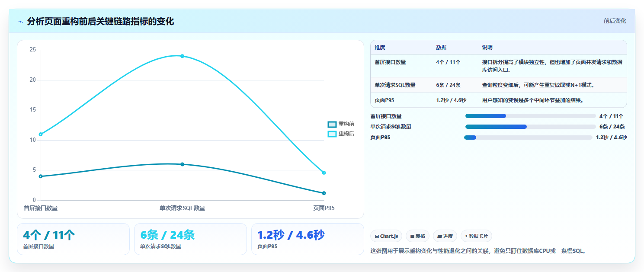Click the 4个 / 11个 progress value label

(612, 116)
